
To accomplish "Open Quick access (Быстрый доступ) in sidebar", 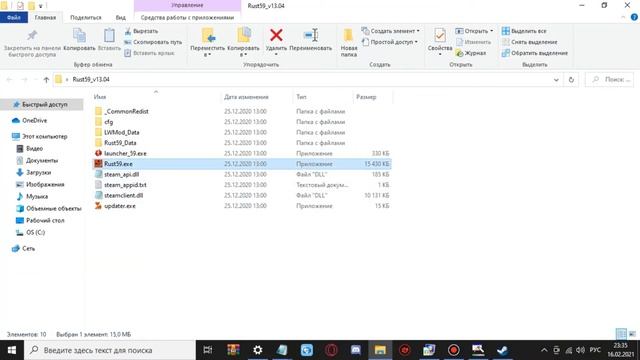I will 44,104.
